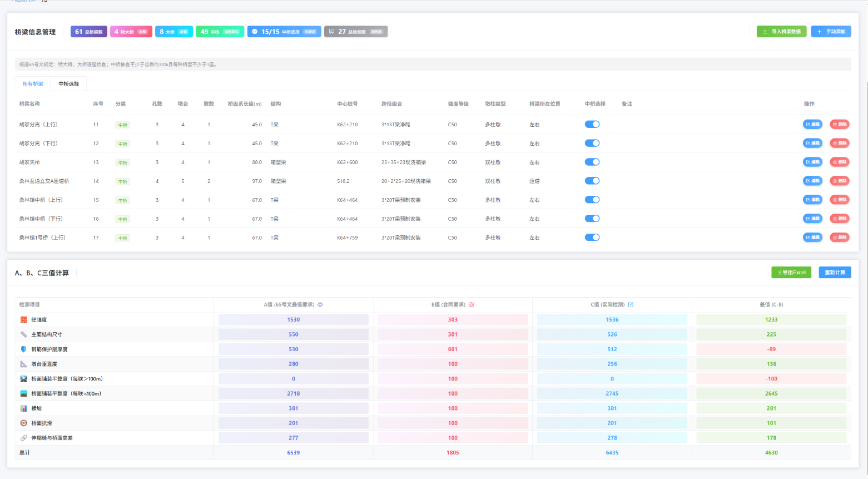Disable 中桥选择 switch for 桑林镇中桥（下行）
The height and width of the screenshot is (479, 868).
592,219
